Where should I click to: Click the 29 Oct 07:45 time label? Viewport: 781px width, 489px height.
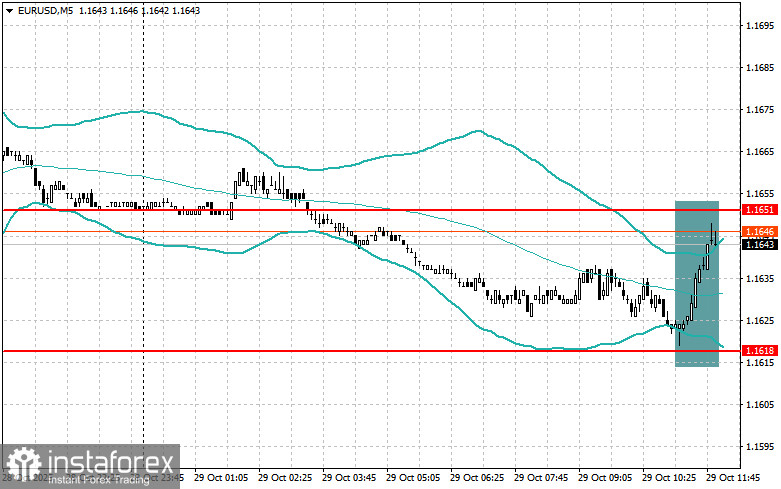(x=541, y=478)
